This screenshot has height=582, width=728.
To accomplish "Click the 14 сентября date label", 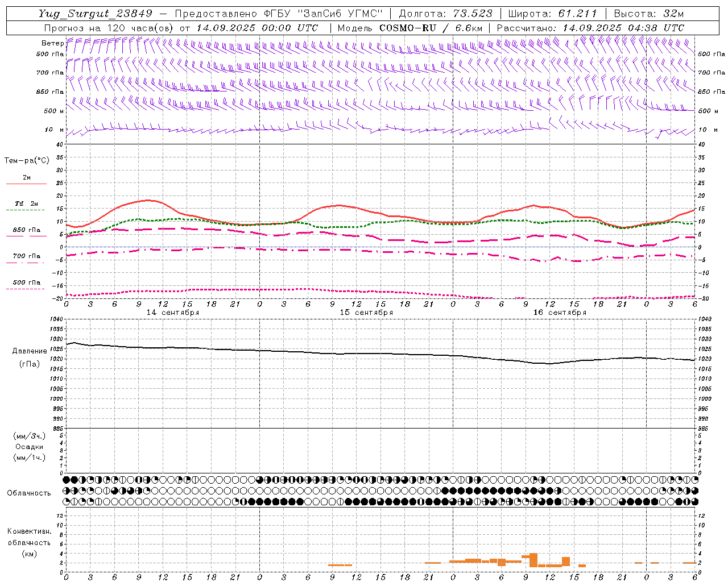I will click(x=173, y=313).
